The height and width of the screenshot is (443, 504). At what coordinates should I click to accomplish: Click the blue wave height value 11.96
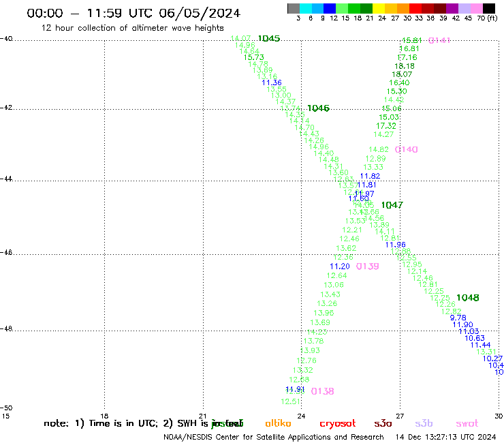coord(395,245)
